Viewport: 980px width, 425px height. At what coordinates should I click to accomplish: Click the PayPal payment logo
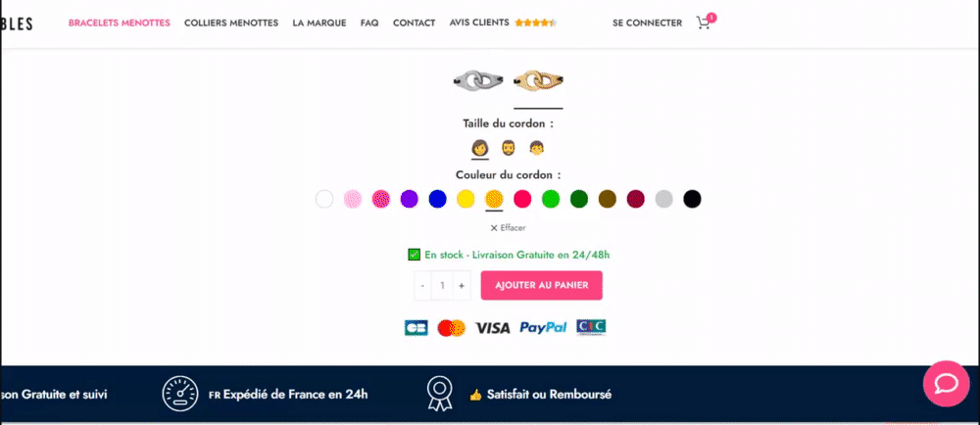pos(543,328)
